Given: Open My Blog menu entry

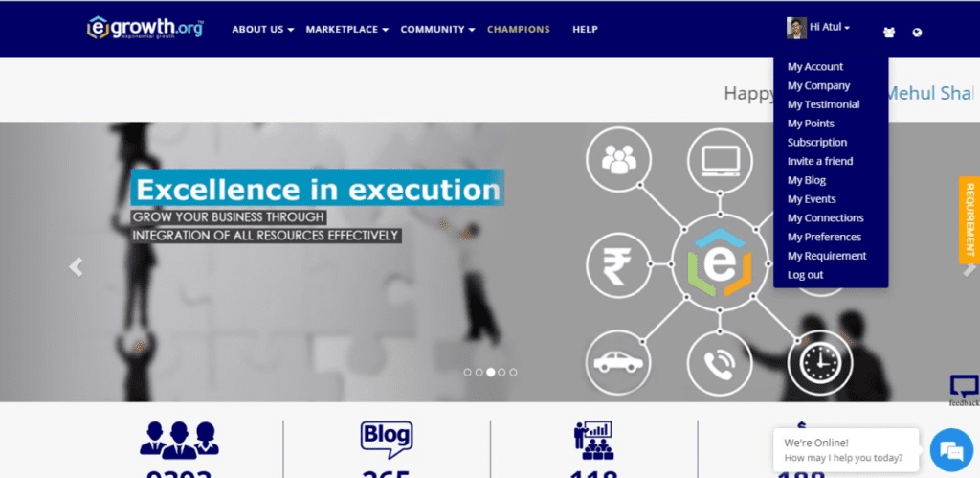Looking at the screenshot, I should pyautogui.click(x=806, y=180).
